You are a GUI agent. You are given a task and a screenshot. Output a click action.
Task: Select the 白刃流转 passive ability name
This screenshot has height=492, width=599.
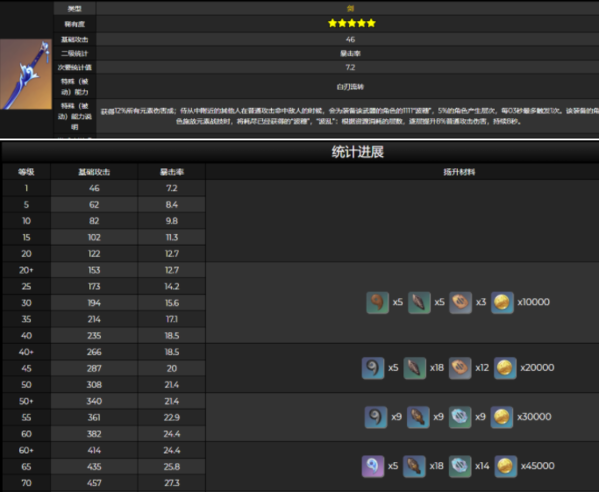pos(350,87)
